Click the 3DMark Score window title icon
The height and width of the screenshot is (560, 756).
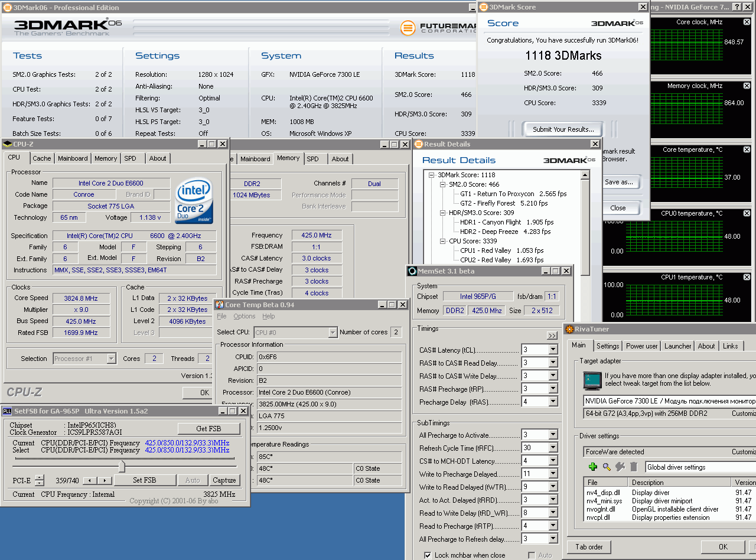click(484, 7)
